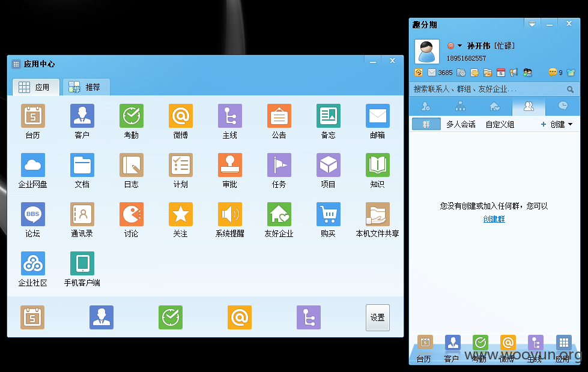Open the 购买 shopping cart app
Screen dimensions: 588x372
(328, 214)
